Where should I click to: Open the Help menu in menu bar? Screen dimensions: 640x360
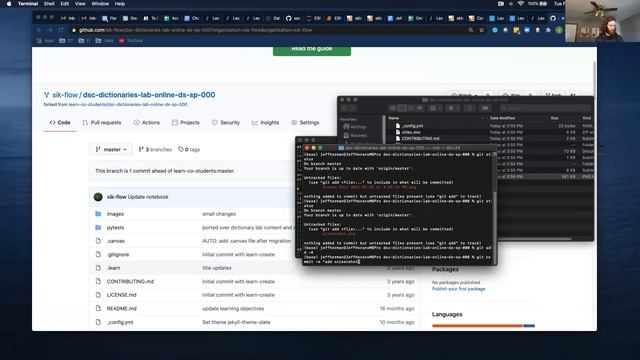[x=120, y=4]
